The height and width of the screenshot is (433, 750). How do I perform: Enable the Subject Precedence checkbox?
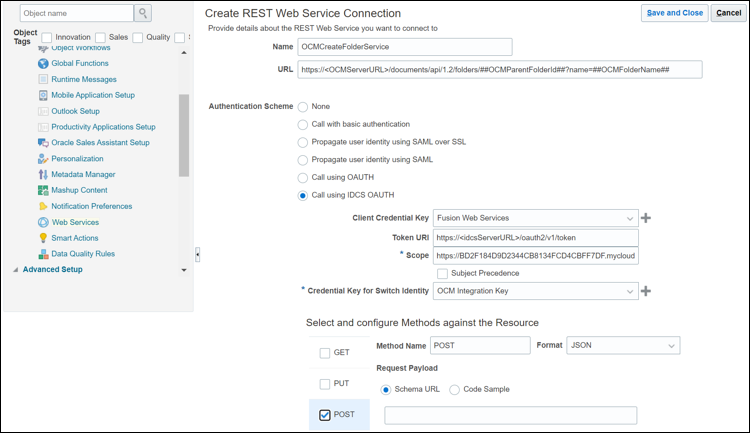pos(442,273)
